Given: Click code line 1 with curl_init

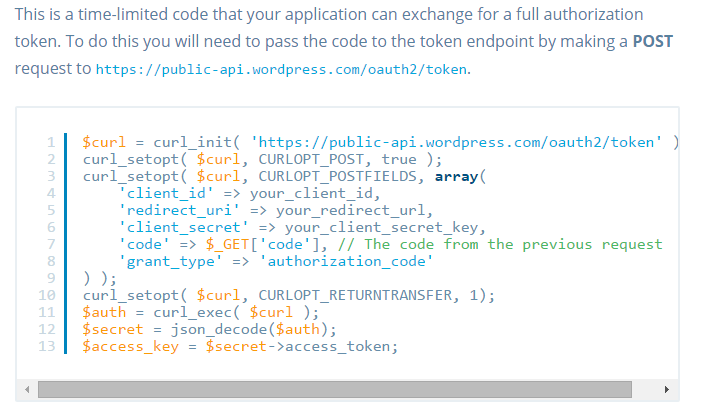Looking at the screenshot, I should pyautogui.click(x=380, y=142).
